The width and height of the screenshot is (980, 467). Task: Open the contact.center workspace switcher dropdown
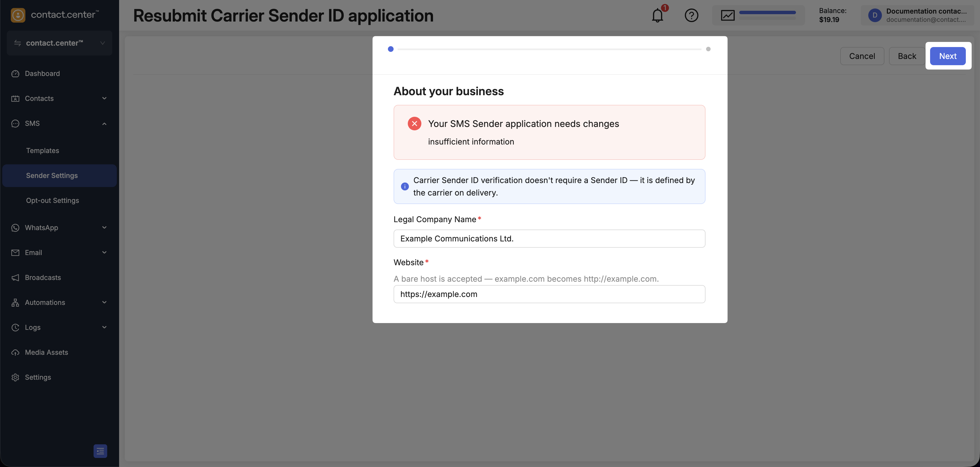pos(59,43)
